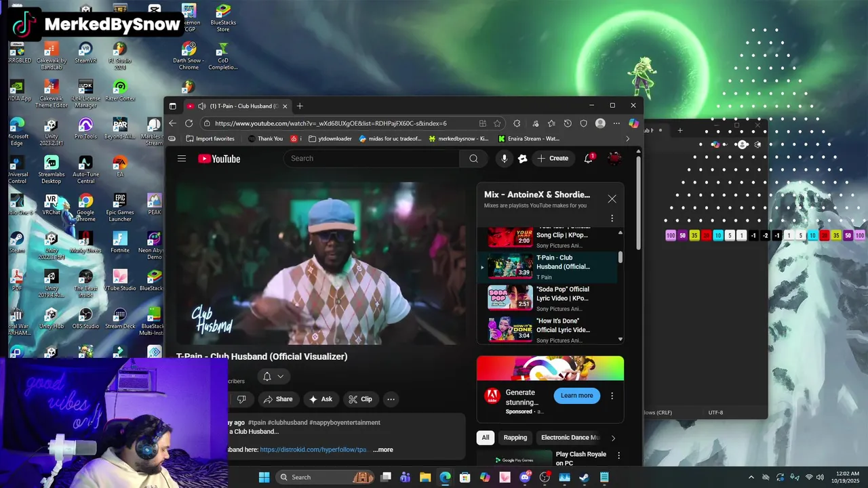Select Auto-Tune Central desktop icon
The height and width of the screenshot is (488, 868).
[85, 170]
